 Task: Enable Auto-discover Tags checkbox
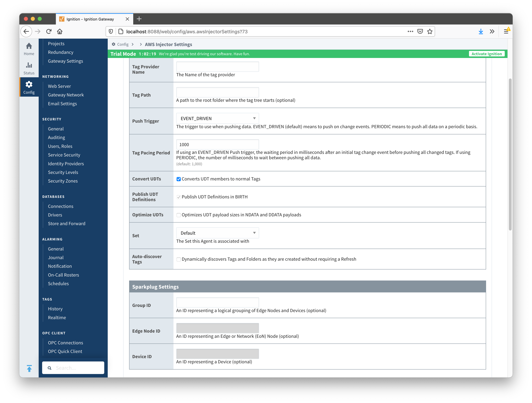coord(178,259)
